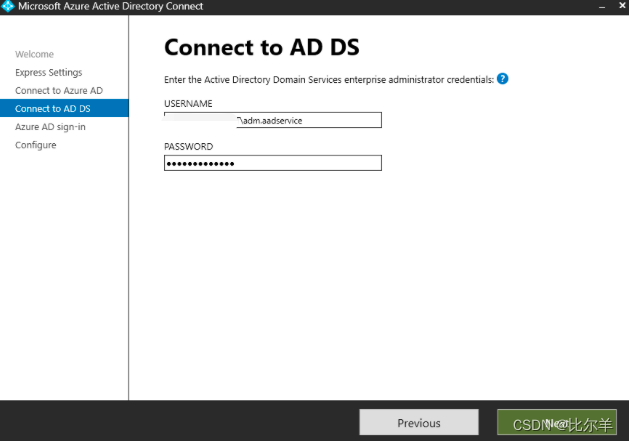This screenshot has width=629, height=442.
Task: Click the Azure AD Connect title bar logo
Action: pyautogui.click(x=7, y=6)
